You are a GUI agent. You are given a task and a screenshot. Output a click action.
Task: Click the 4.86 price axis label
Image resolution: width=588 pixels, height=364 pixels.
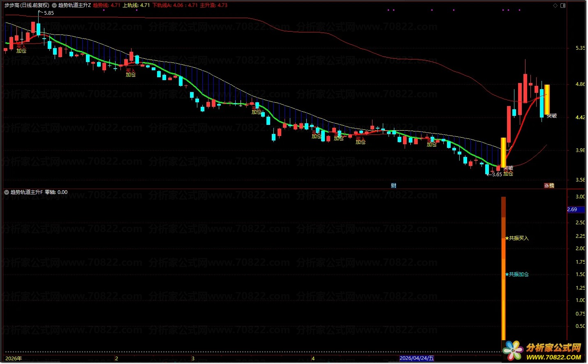coord(580,84)
